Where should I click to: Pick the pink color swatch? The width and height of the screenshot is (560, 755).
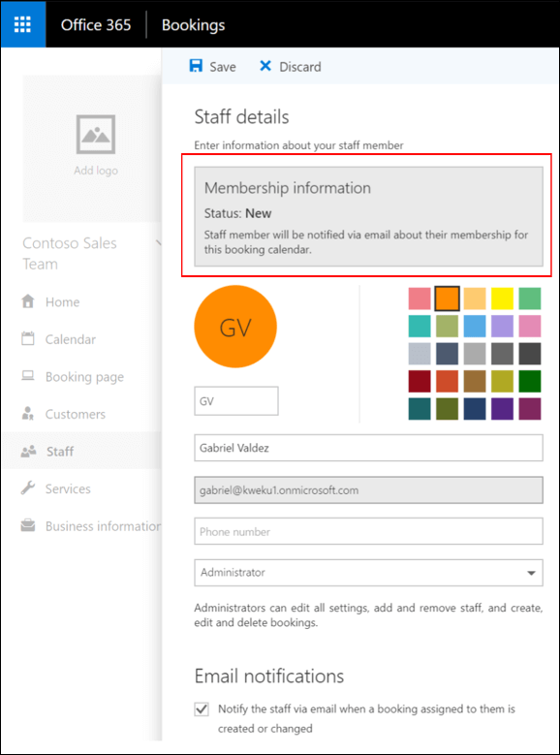tap(420, 299)
